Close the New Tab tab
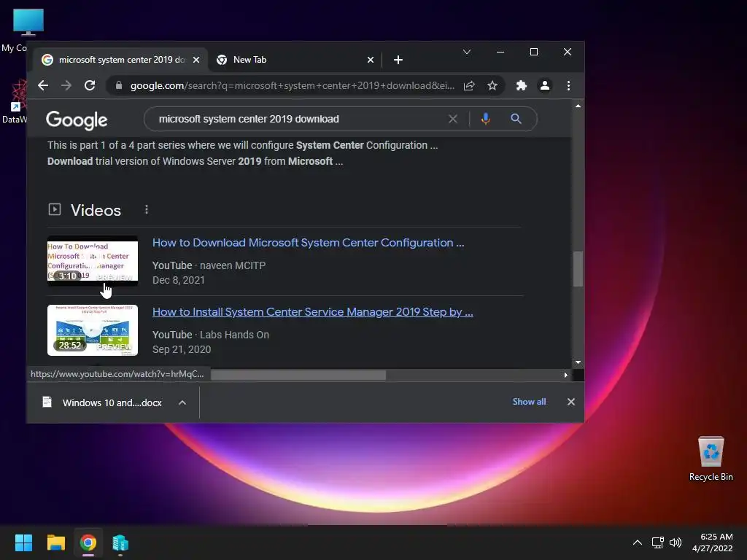Image resolution: width=747 pixels, height=560 pixels. pos(371,60)
